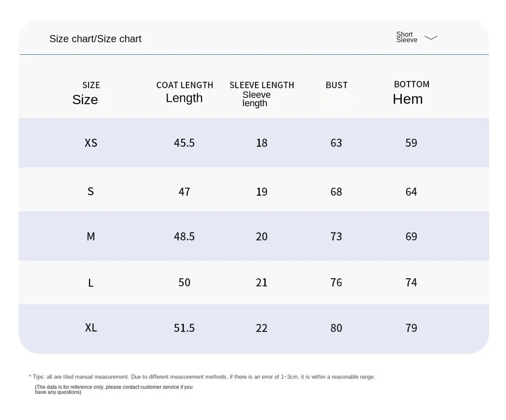The width and height of the screenshot is (506, 420).
Task: Click the M size row label
Action: tap(91, 237)
